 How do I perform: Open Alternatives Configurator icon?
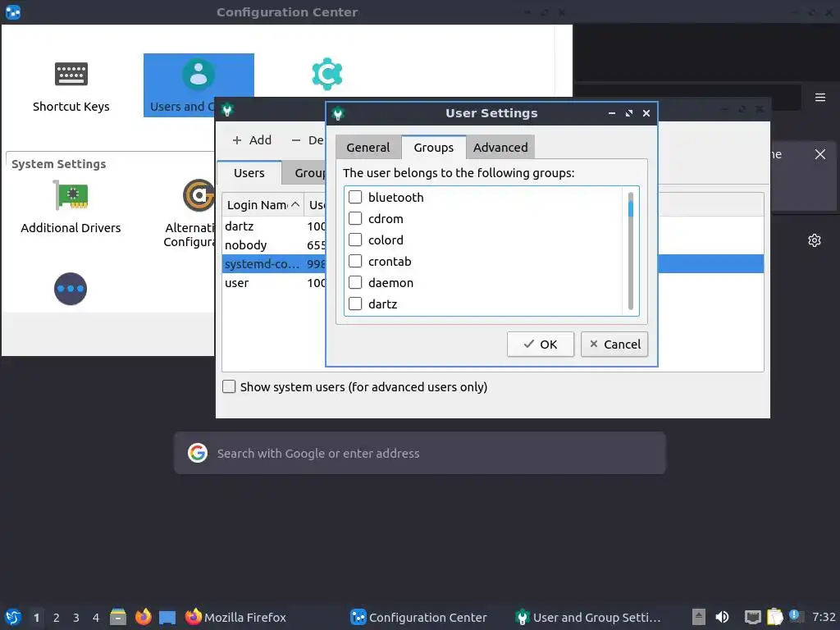point(199,195)
